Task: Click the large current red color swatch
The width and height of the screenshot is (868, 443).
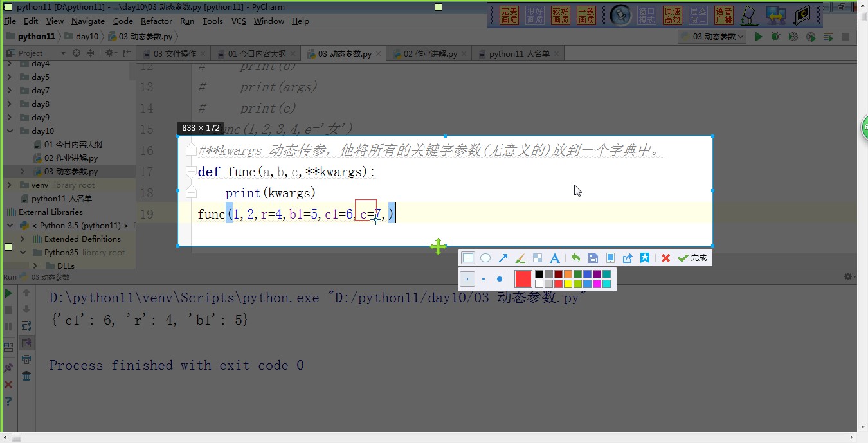Action: point(523,279)
